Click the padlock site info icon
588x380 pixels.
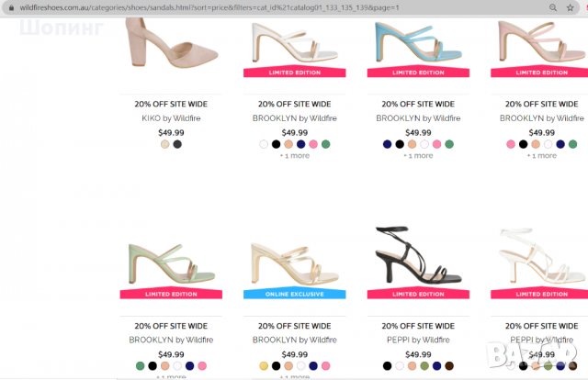point(11,7)
